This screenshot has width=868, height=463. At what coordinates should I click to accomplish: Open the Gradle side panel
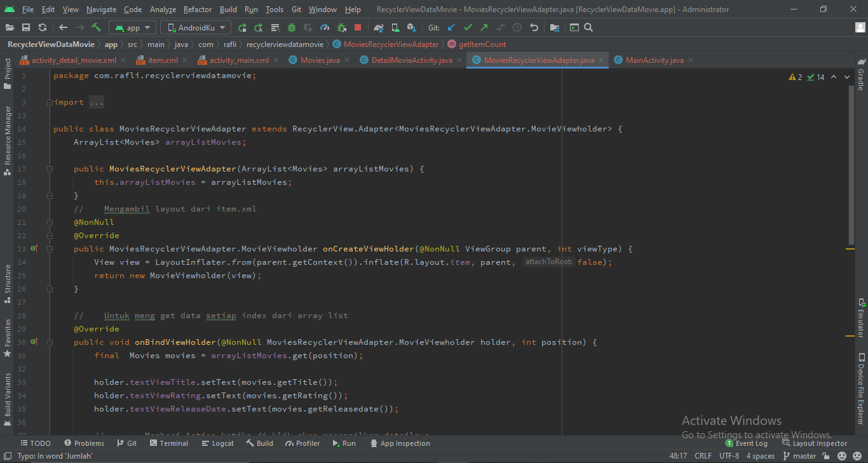pyautogui.click(x=861, y=74)
